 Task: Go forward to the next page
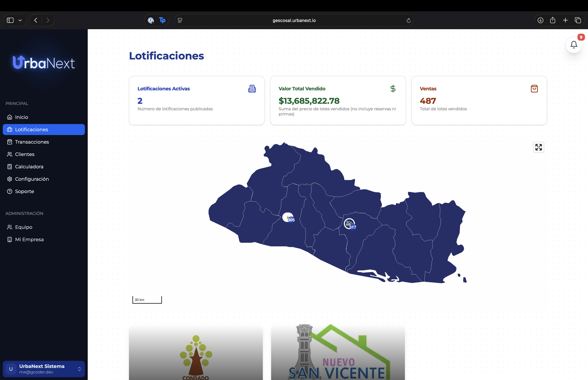[x=48, y=20]
